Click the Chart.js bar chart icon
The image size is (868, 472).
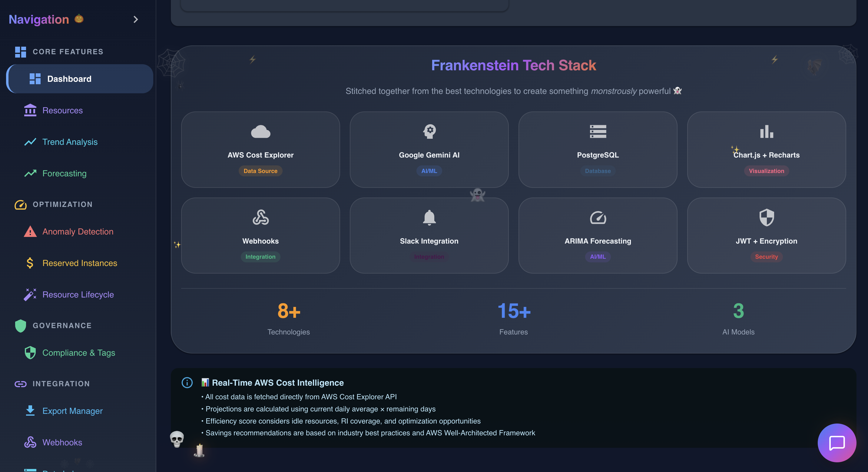point(766,131)
